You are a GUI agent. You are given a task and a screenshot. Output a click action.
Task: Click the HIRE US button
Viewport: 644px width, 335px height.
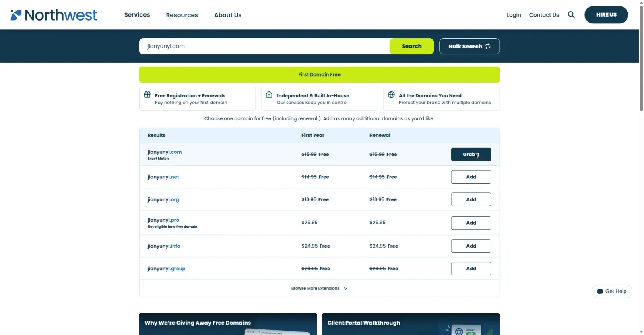coord(606,14)
